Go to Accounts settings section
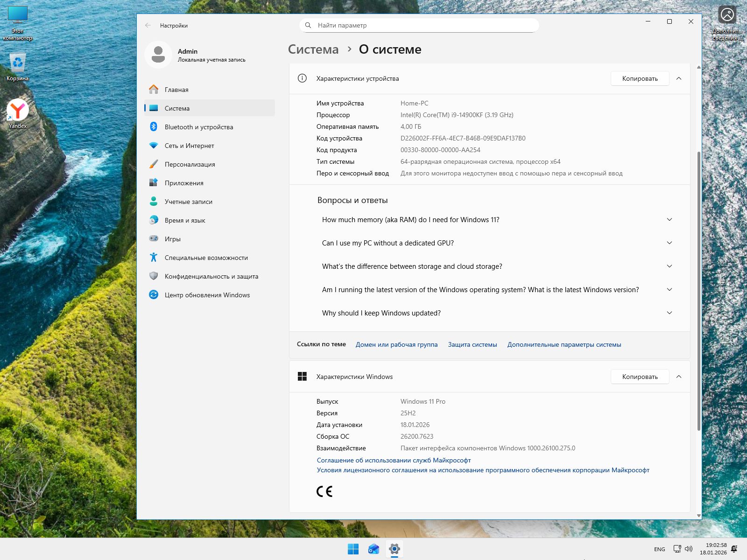The image size is (747, 560). (188, 202)
